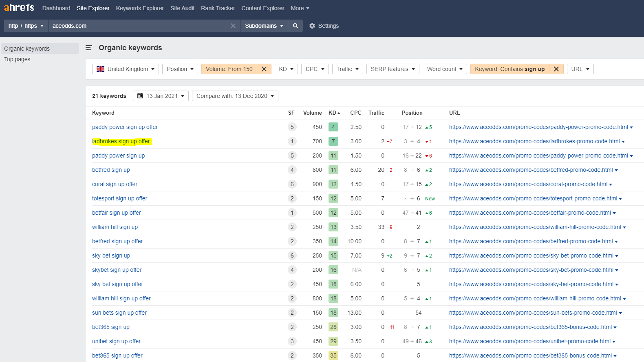Open keyword betfred sign up
Image resolution: width=644 pixels, height=362 pixels.
pyautogui.click(x=111, y=170)
